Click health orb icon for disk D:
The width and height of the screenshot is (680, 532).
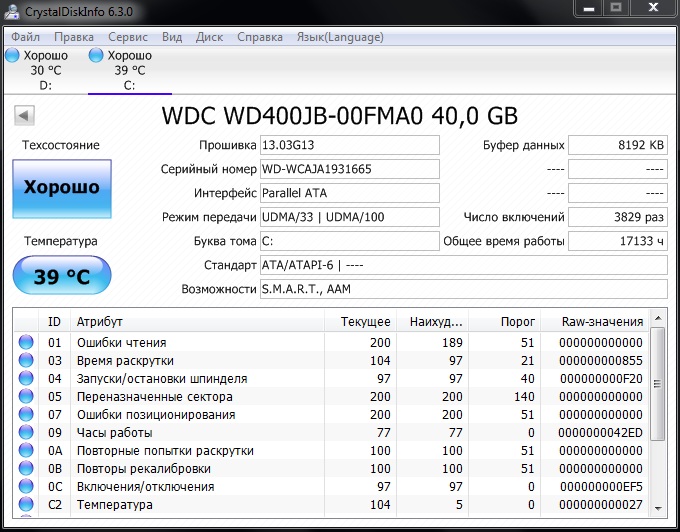pyautogui.click(x=12, y=56)
